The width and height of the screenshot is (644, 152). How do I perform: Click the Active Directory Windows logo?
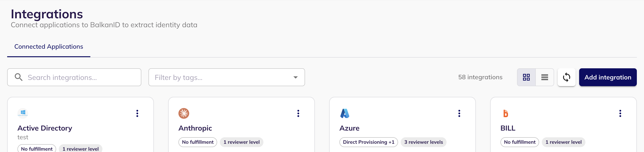click(23, 113)
